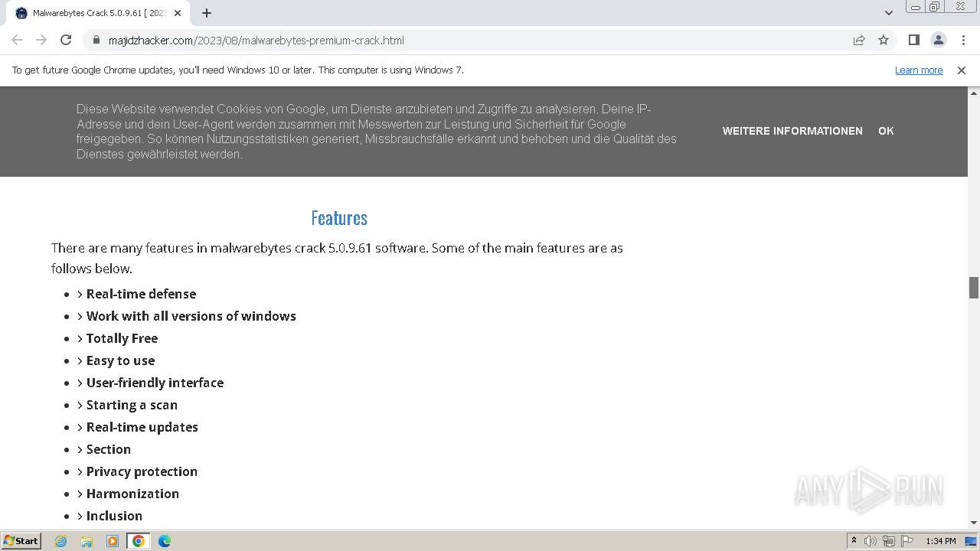
Task: Open Learn more link in update notice
Action: click(919, 70)
